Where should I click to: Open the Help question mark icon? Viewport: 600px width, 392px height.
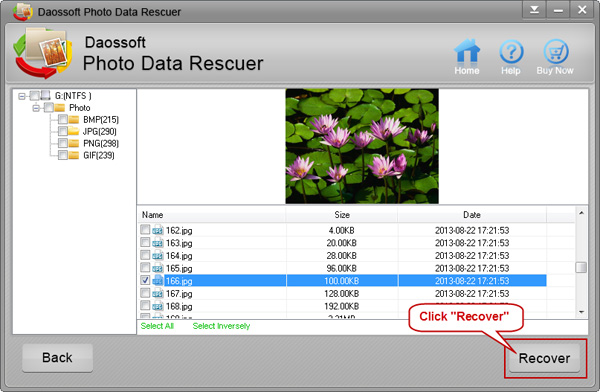point(511,51)
